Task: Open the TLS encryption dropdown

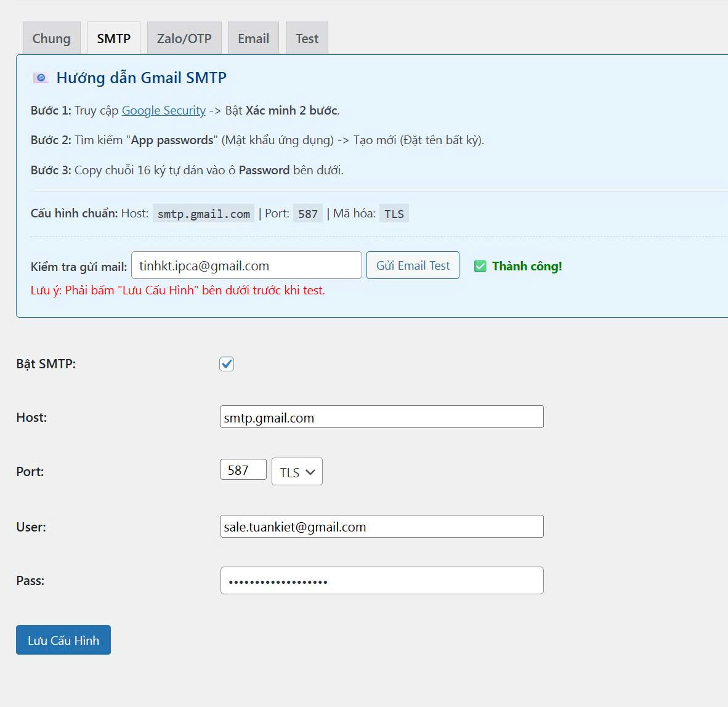Action: pos(297,472)
